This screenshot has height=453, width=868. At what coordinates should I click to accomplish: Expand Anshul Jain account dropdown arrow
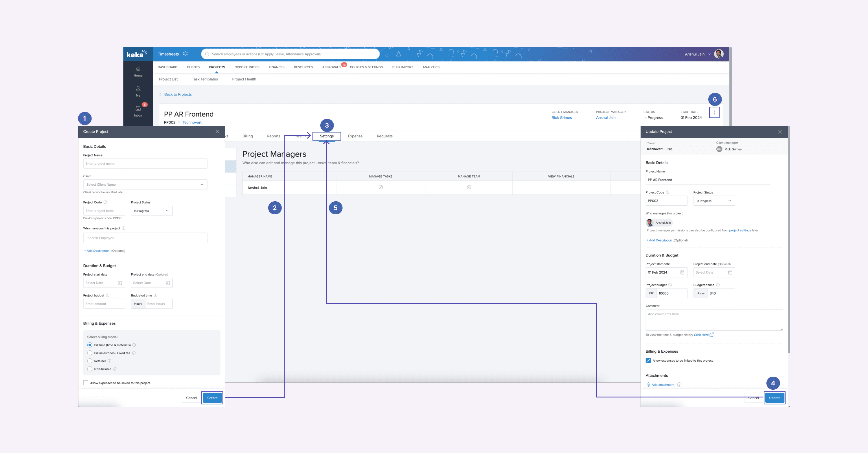(709, 54)
